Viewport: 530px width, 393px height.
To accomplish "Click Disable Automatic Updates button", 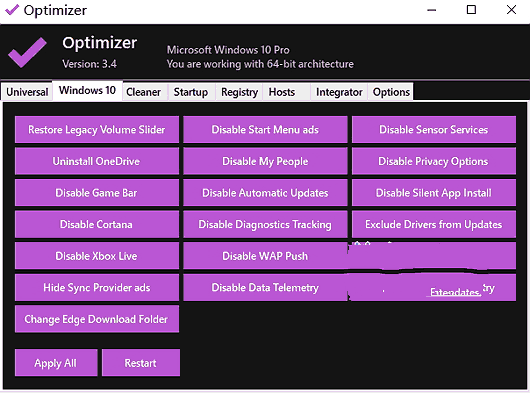I will click(x=265, y=193).
